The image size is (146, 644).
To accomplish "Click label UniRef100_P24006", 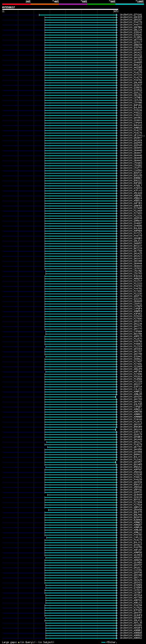I will pyautogui.click(x=131, y=419).
